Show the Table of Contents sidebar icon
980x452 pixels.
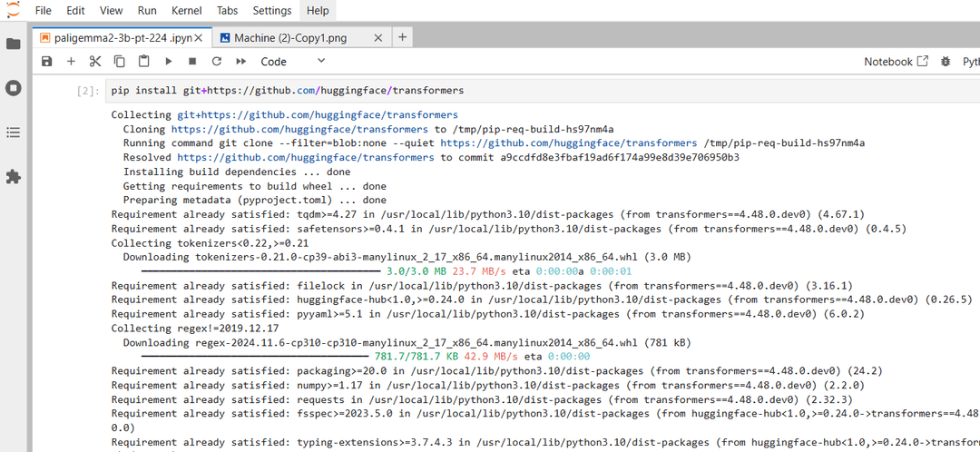(x=13, y=133)
